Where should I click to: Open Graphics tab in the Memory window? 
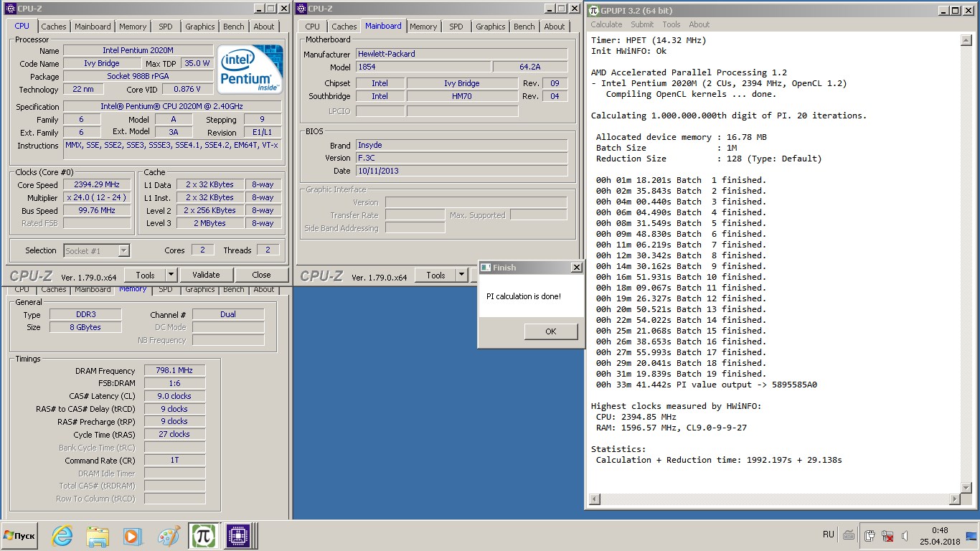(200, 290)
